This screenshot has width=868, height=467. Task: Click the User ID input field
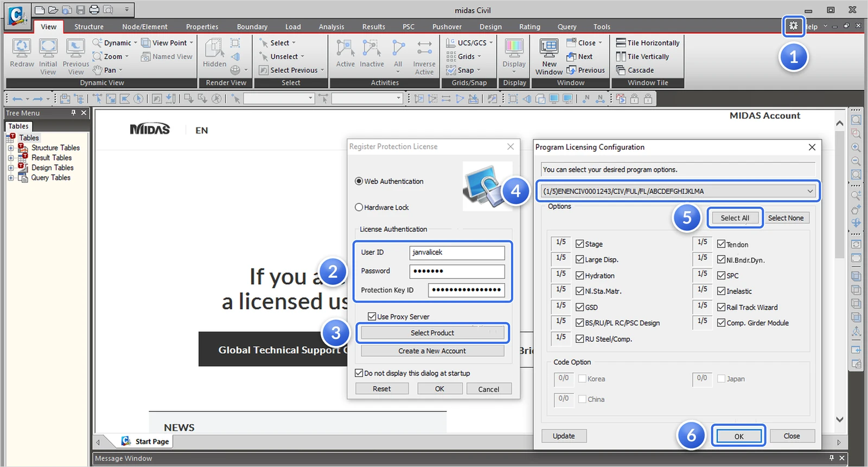(x=457, y=252)
